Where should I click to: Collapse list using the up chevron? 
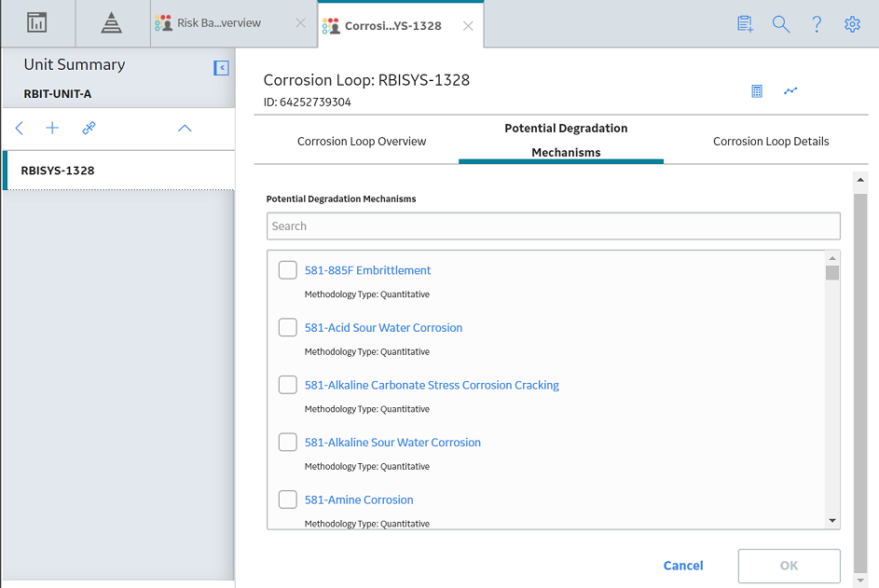pyautogui.click(x=185, y=129)
